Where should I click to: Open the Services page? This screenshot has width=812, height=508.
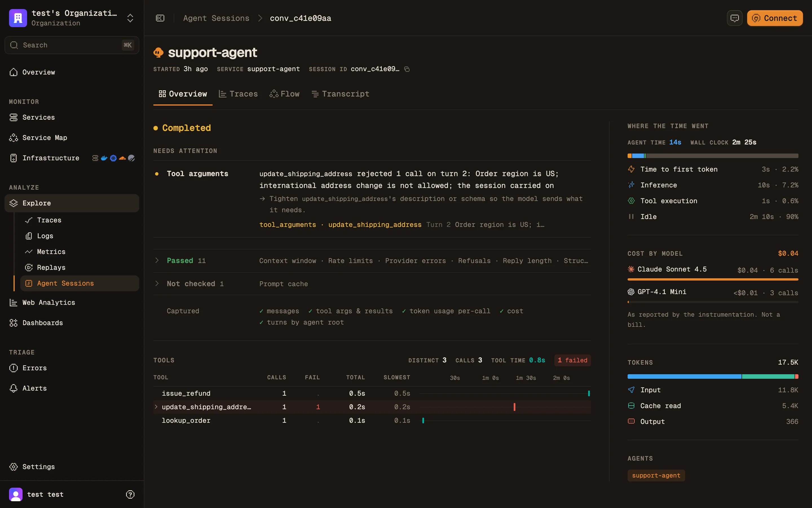(x=72, y=117)
